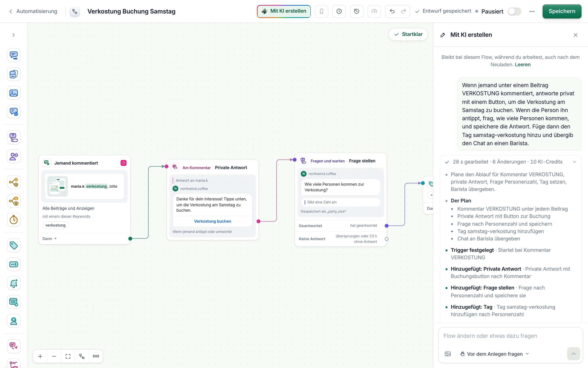Viewport: 588px width, 368px height.
Task: Open the three-dots more options menu
Action: 532,11
